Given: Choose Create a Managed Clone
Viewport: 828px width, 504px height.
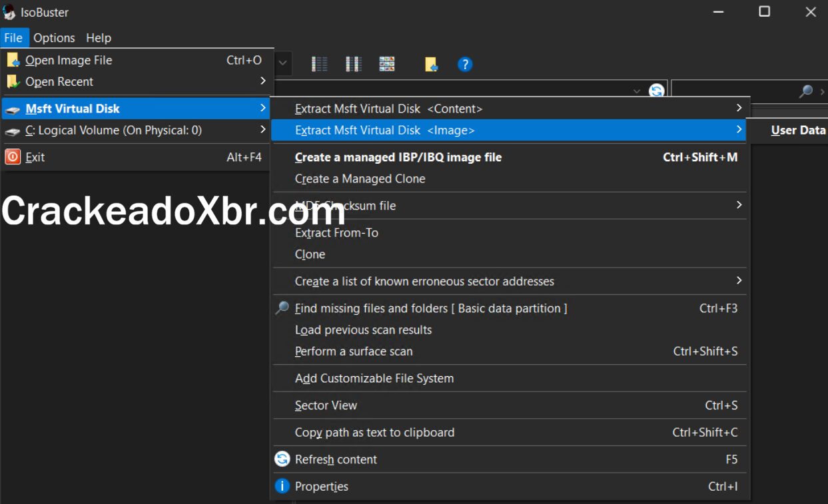Looking at the screenshot, I should coord(510,178).
